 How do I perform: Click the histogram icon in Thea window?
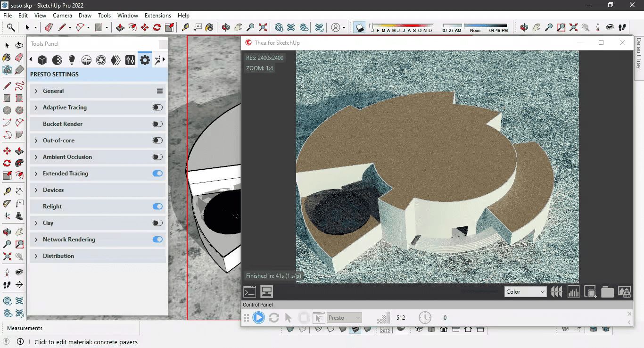coord(573,292)
